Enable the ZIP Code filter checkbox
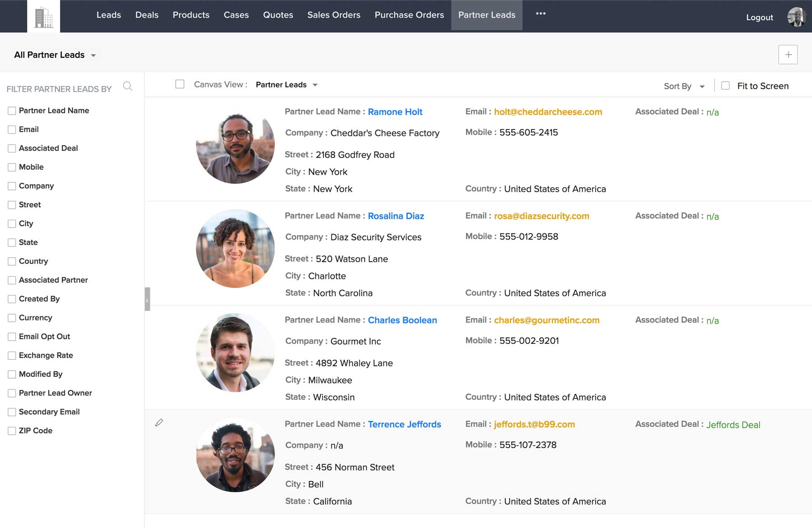Image resolution: width=812 pixels, height=528 pixels. (12, 431)
